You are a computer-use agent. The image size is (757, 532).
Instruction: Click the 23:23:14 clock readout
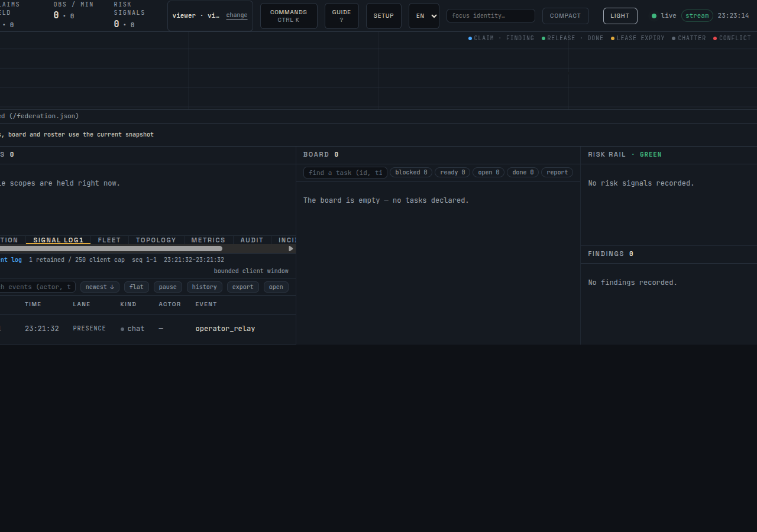(733, 16)
